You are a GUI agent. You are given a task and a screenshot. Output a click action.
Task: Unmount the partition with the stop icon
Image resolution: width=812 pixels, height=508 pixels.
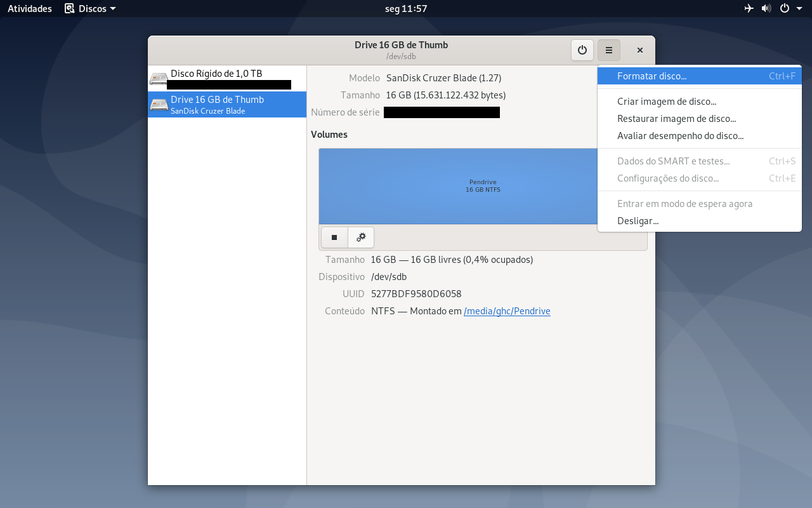[334, 237]
